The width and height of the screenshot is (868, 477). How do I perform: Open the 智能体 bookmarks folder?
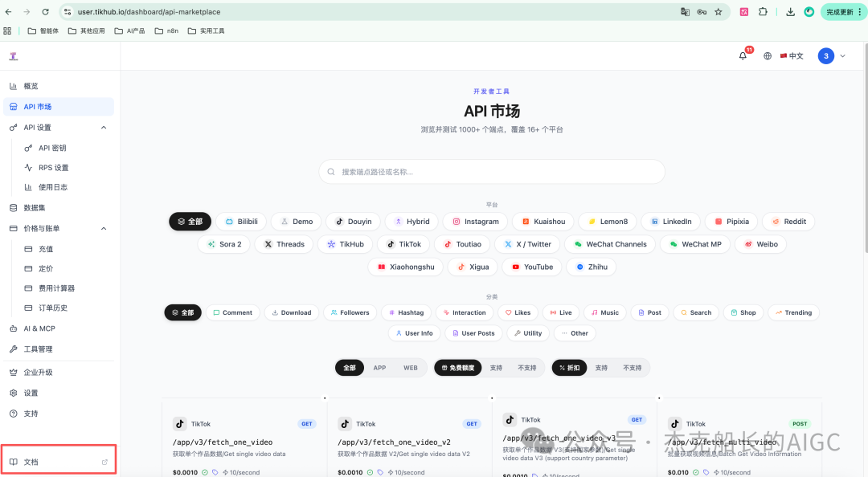coord(43,31)
